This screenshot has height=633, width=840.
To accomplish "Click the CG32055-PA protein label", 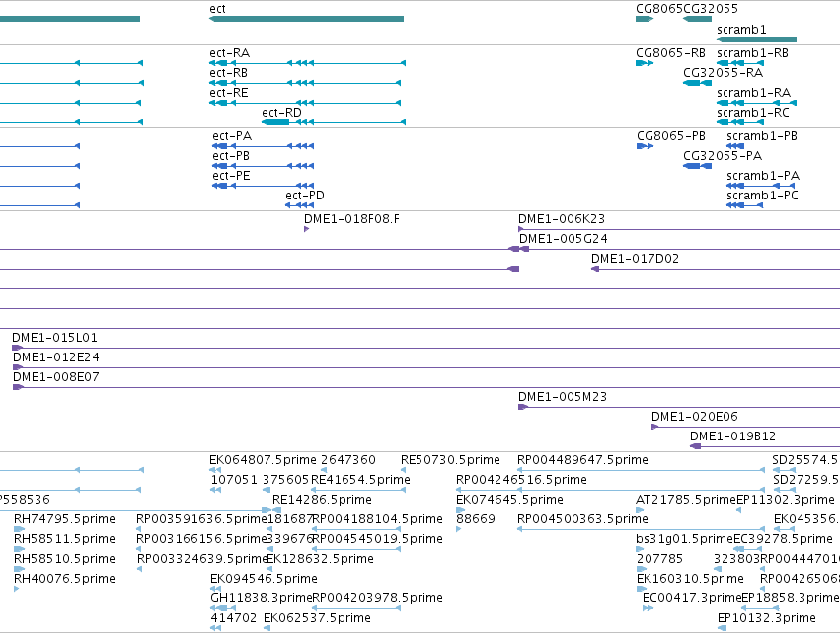I will [723, 156].
